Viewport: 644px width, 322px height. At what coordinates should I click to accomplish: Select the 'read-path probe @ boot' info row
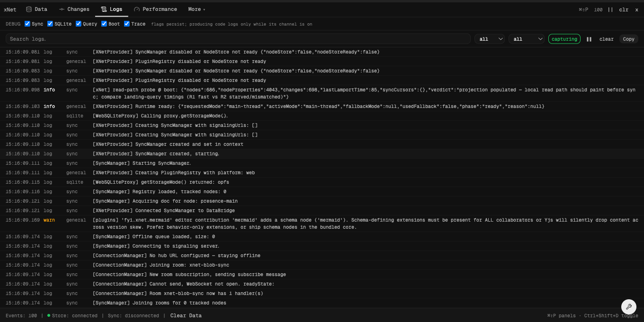click(x=322, y=93)
